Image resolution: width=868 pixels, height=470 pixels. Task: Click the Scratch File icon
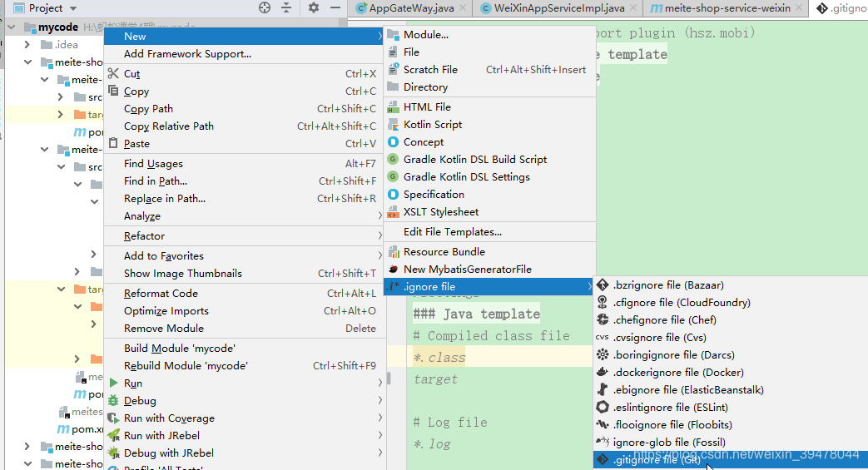pos(393,69)
